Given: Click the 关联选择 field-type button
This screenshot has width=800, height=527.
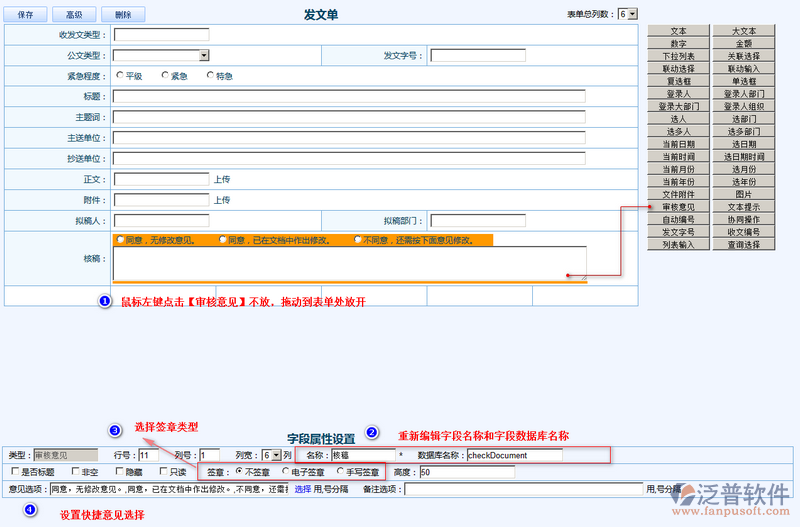Looking at the screenshot, I should tap(744, 56).
